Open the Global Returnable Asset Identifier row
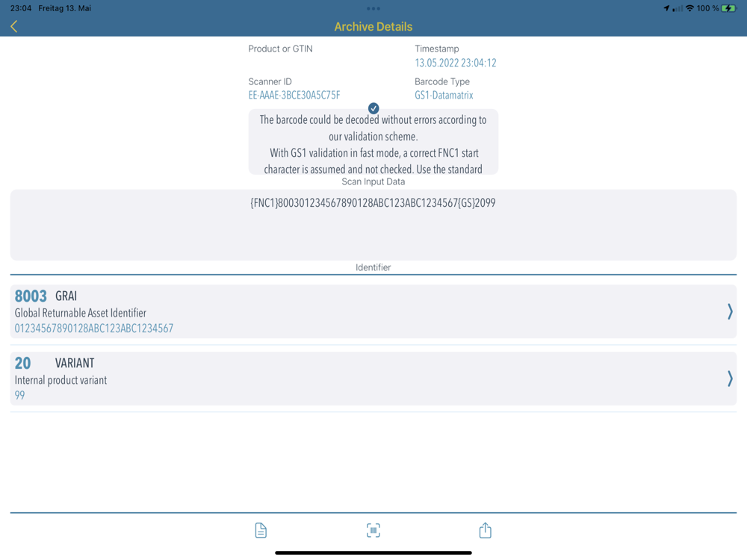Image resolution: width=747 pixels, height=560 pixels. [373, 311]
